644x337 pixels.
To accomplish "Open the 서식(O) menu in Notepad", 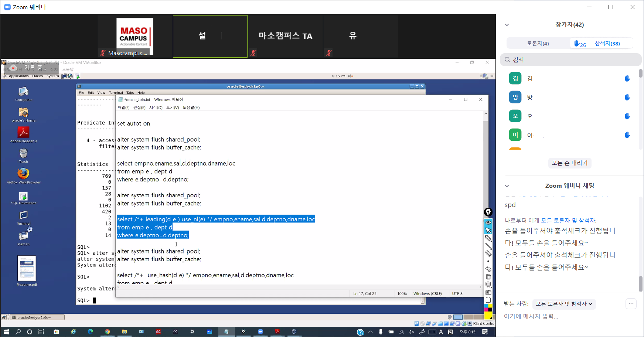I will pyautogui.click(x=156, y=108).
